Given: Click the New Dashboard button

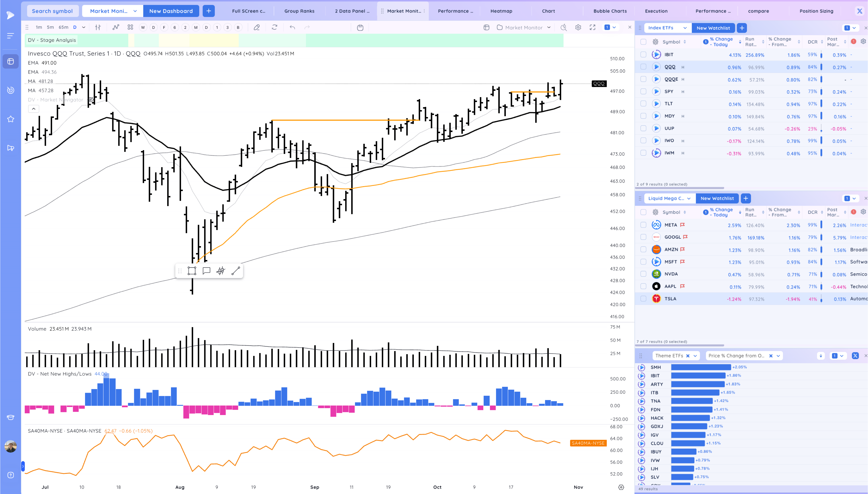Looking at the screenshot, I should [171, 11].
